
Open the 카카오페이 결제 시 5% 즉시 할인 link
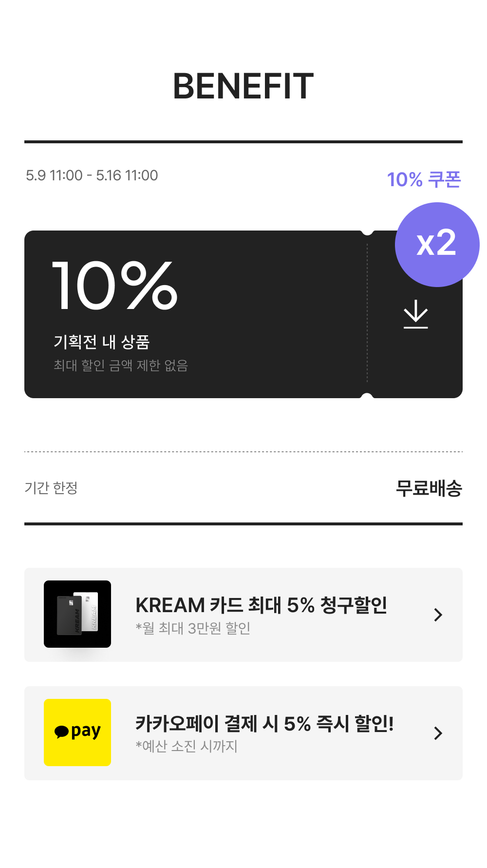(x=264, y=724)
